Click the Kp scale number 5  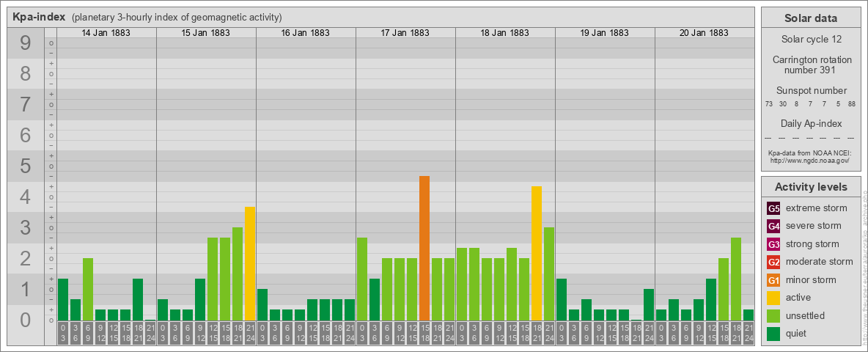point(26,166)
